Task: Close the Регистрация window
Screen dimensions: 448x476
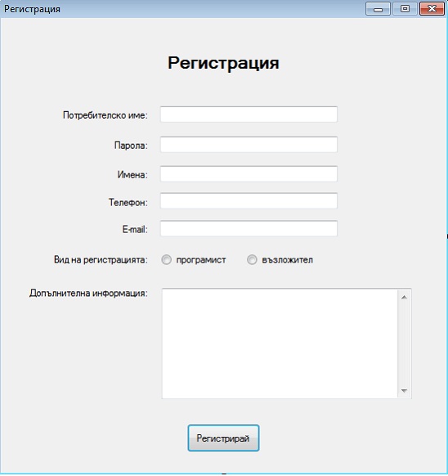Action: click(x=432, y=9)
